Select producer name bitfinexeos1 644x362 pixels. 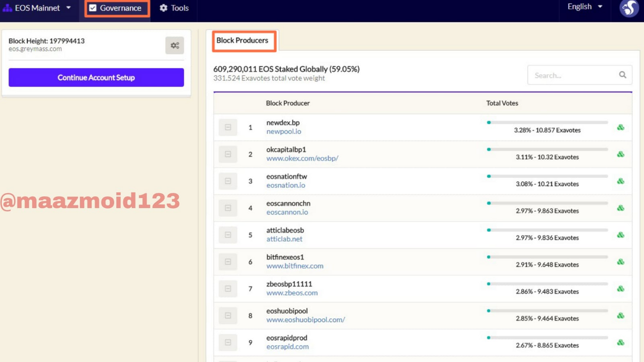point(285,257)
